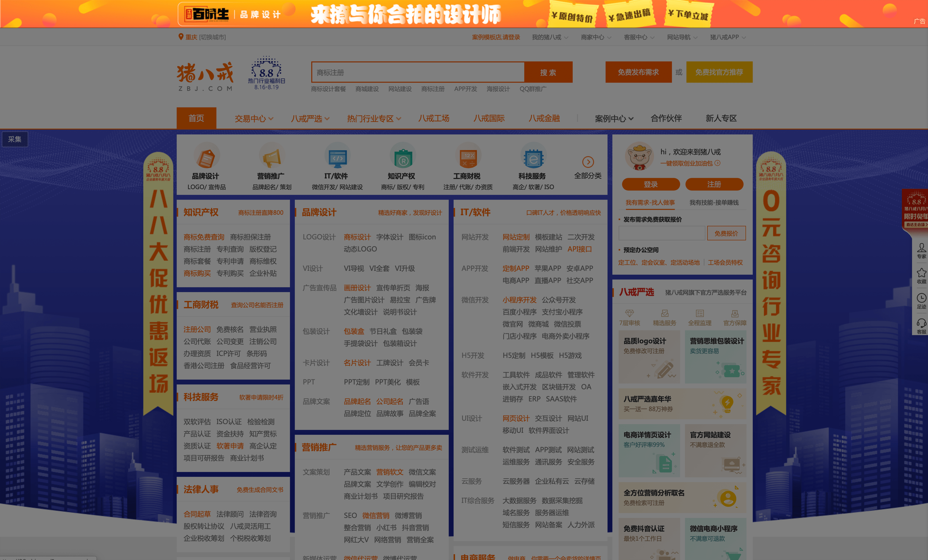Image resolution: width=928 pixels, height=560 pixels.
Task: Click the 7层审核 diamond icon
Action: click(629, 313)
